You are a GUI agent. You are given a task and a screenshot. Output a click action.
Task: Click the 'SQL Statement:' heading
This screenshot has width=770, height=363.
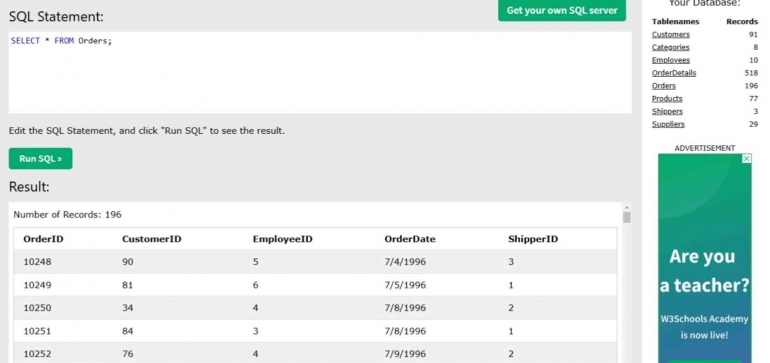pyautogui.click(x=56, y=17)
